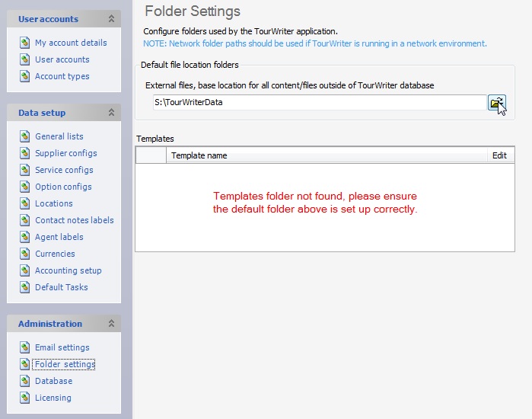
Task: Click the icon beside Email settings
Action: point(25,347)
